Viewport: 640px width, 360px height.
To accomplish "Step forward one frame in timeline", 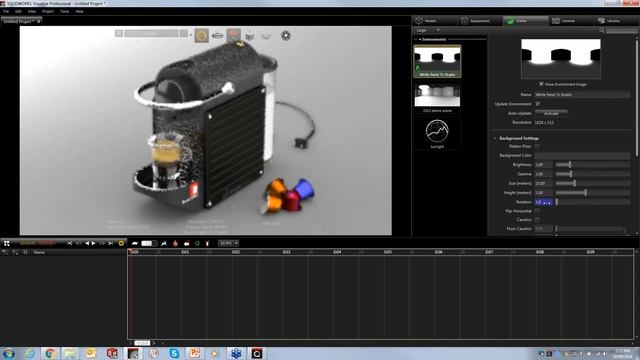I will [x=102, y=243].
